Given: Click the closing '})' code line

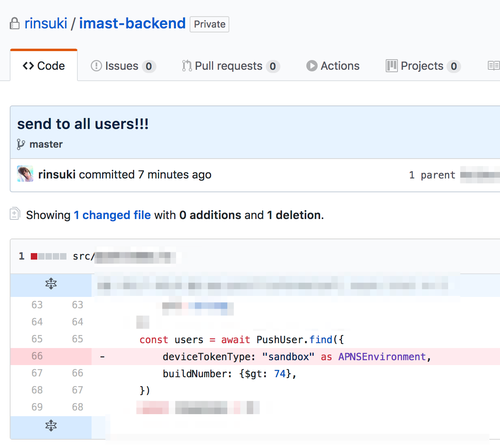Looking at the screenshot, I should click(x=145, y=390).
